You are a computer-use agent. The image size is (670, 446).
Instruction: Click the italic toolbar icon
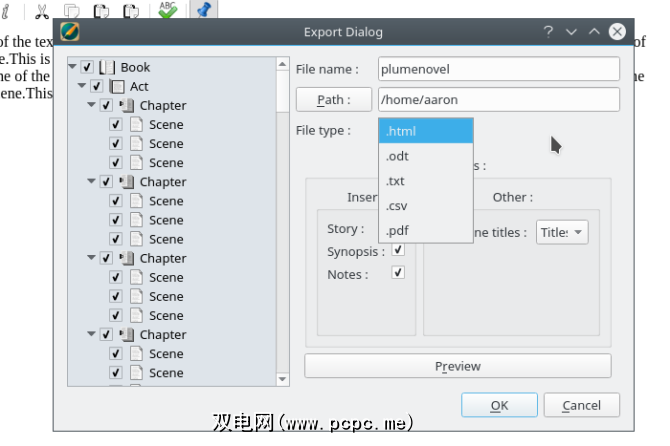tap(6, 11)
